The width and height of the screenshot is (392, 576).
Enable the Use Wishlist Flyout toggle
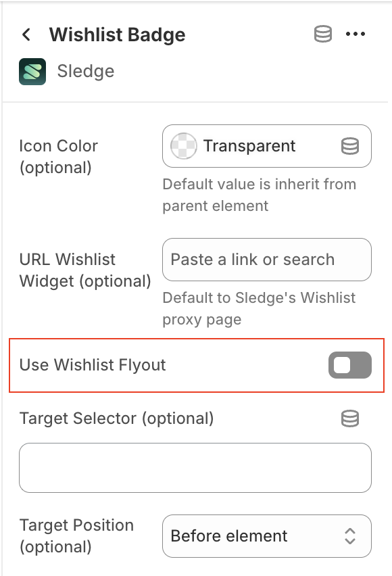point(349,365)
